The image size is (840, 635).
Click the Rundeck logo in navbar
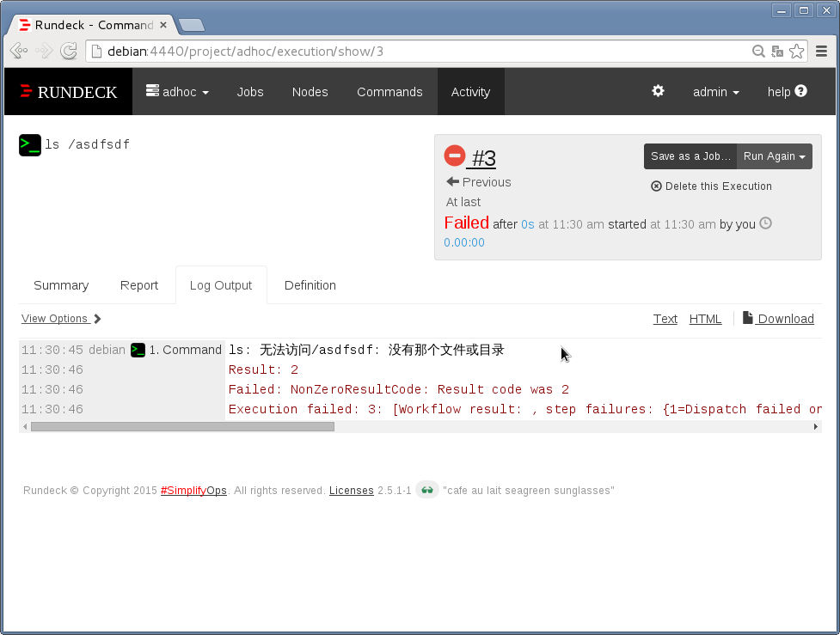pyautogui.click(x=68, y=92)
